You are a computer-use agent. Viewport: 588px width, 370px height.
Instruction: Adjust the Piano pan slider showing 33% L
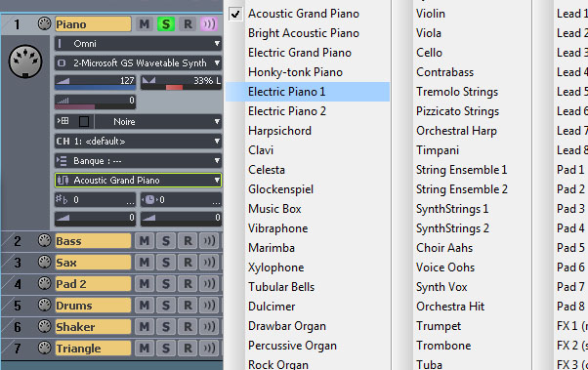click(x=181, y=82)
